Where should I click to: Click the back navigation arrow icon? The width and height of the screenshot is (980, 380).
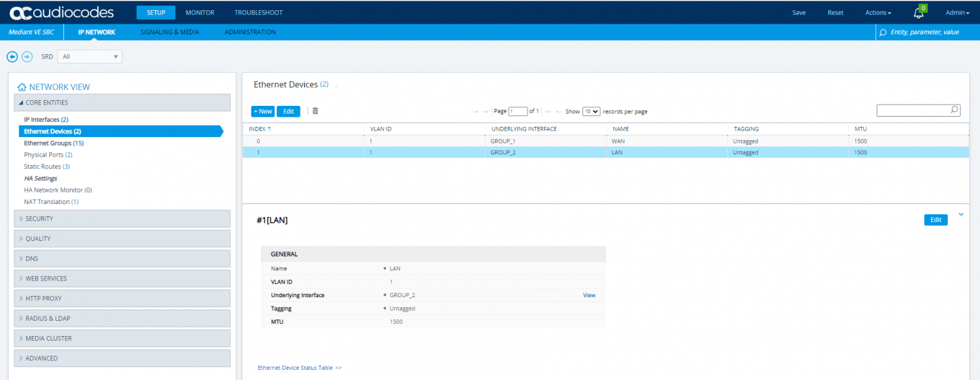click(12, 57)
